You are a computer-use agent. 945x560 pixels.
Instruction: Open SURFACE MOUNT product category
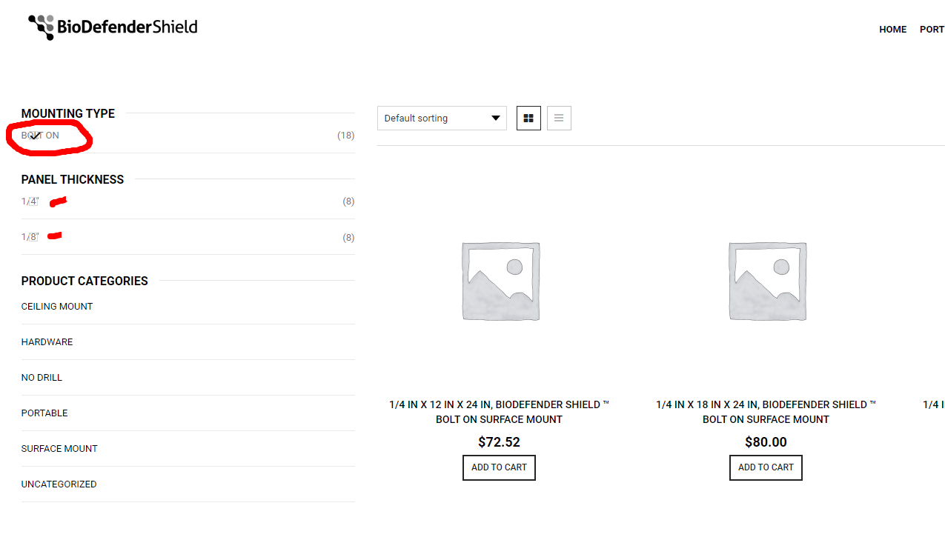tap(59, 449)
